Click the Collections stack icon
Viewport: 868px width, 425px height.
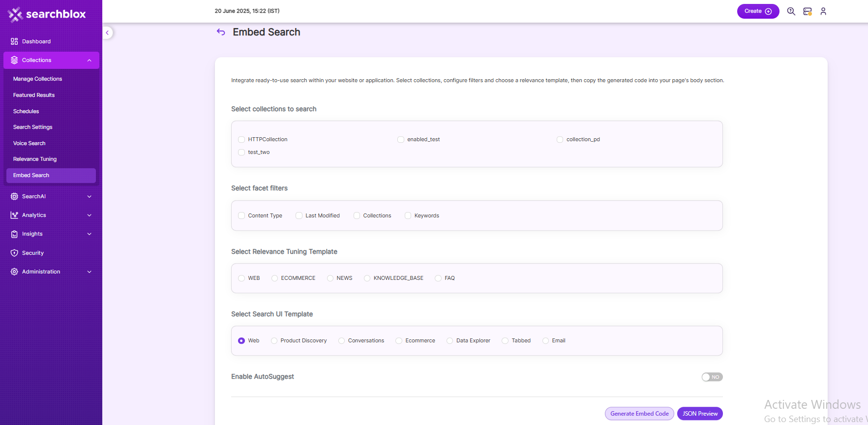pyautogui.click(x=14, y=60)
